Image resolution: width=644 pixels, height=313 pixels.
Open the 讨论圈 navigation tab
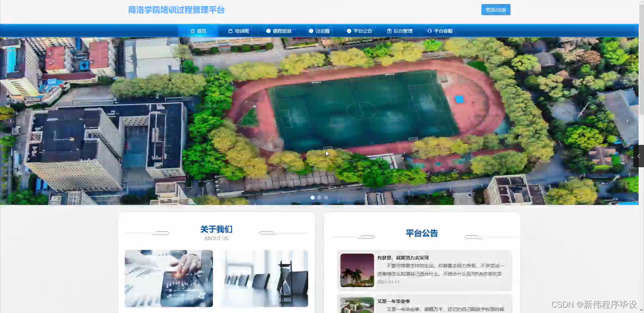click(x=319, y=31)
